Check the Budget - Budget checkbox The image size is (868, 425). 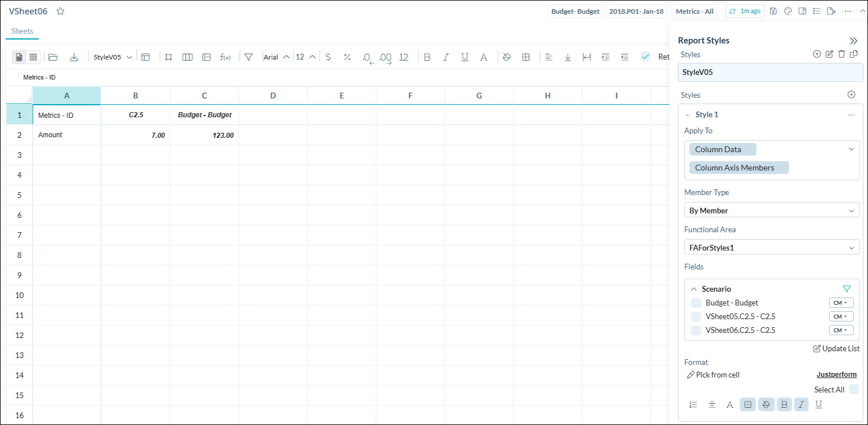pyautogui.click(x=696, y=303)
